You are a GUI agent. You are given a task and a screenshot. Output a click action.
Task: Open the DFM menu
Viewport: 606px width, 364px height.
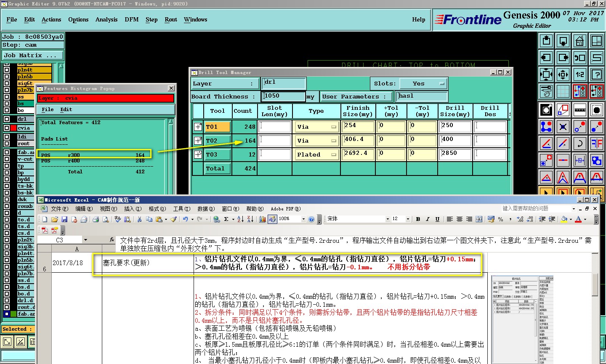point(132,20)
